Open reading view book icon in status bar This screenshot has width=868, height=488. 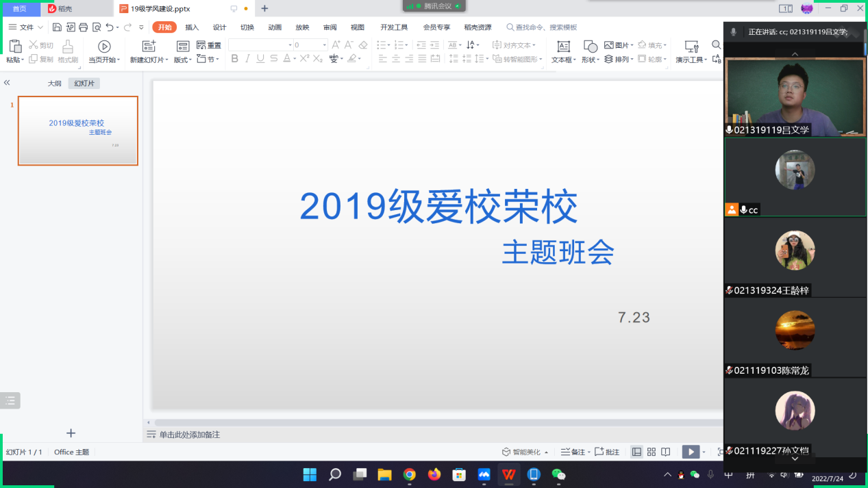[666, 452]
